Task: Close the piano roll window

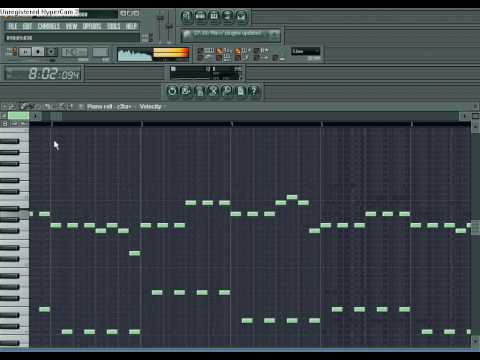Action: tap(475, 107)
